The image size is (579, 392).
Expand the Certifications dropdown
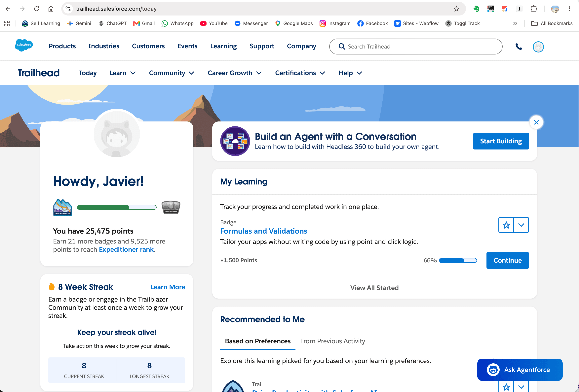(300, 73)
